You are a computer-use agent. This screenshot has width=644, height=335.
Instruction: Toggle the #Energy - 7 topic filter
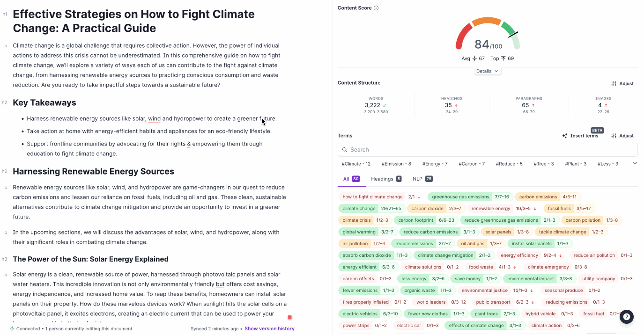click(x=435, y=164)
